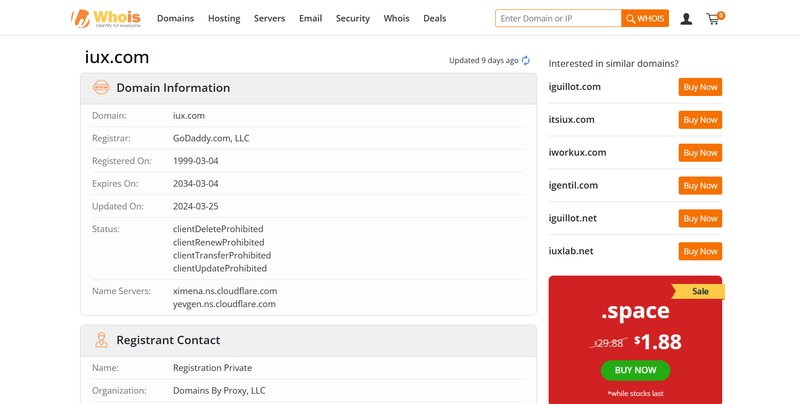The width and height of the screenshot is (800, 404).
Task: Select name server ximena.ns.cloudflare.com
Action: pos(225,291)
